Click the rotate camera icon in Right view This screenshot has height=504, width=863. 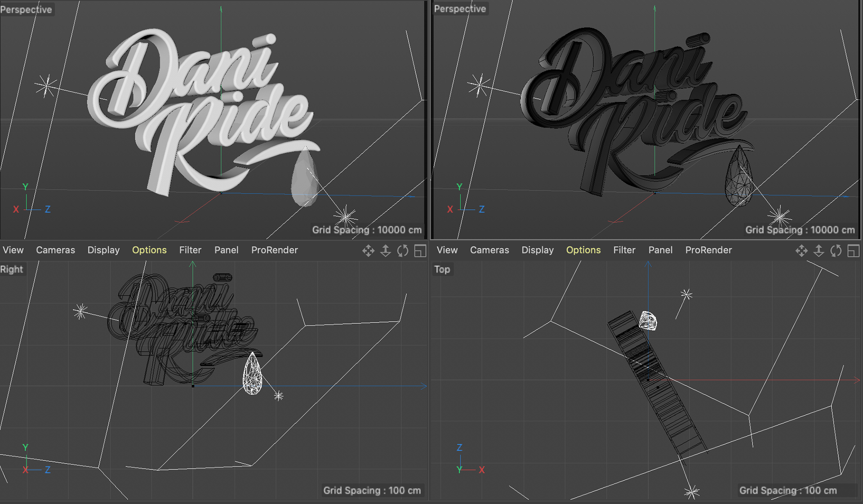coord(403,251)
